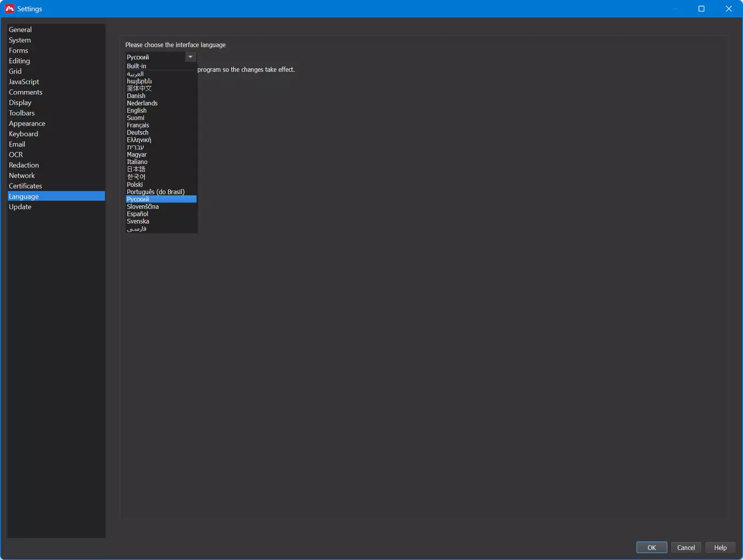This screenshot has width=743, height=560.
Task: Switch to the Redaction settings
Action: click(24, 165)
